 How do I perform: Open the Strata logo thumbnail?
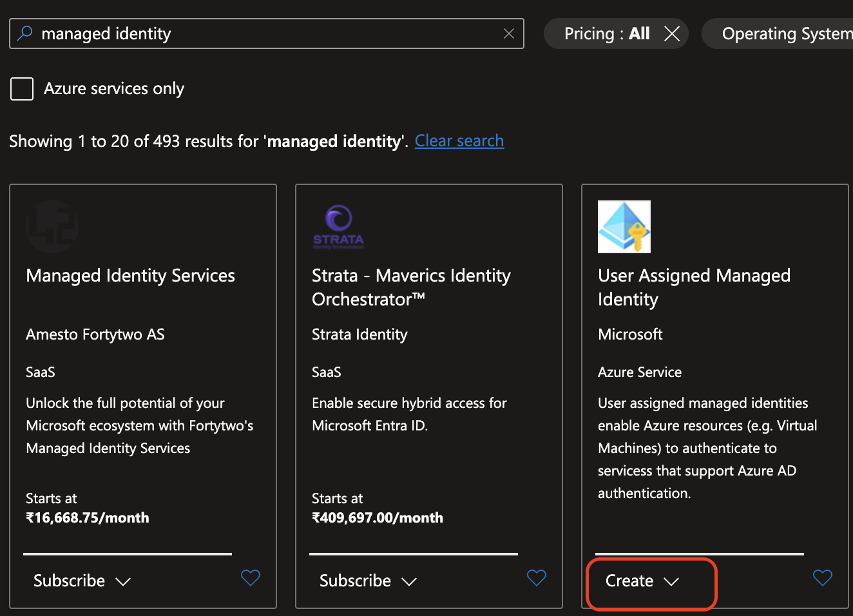point(338,227)
